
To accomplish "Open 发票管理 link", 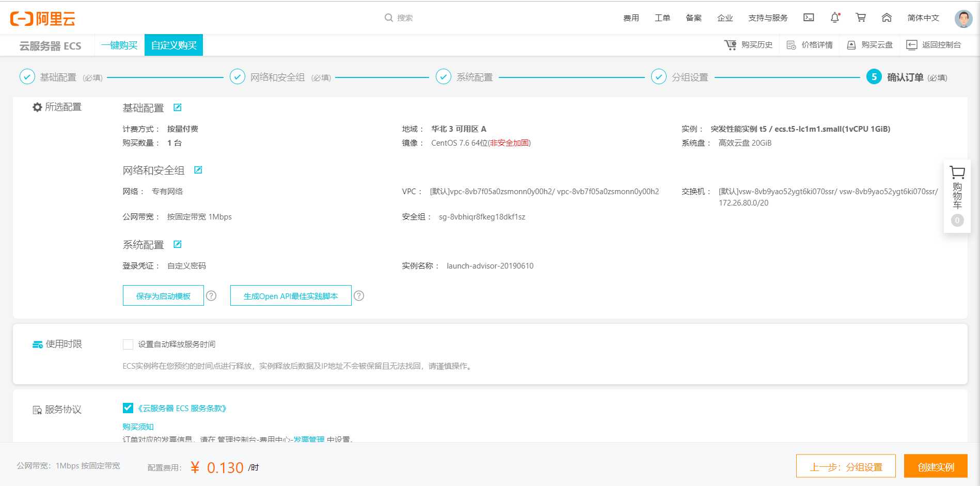I will pos(309,439).
